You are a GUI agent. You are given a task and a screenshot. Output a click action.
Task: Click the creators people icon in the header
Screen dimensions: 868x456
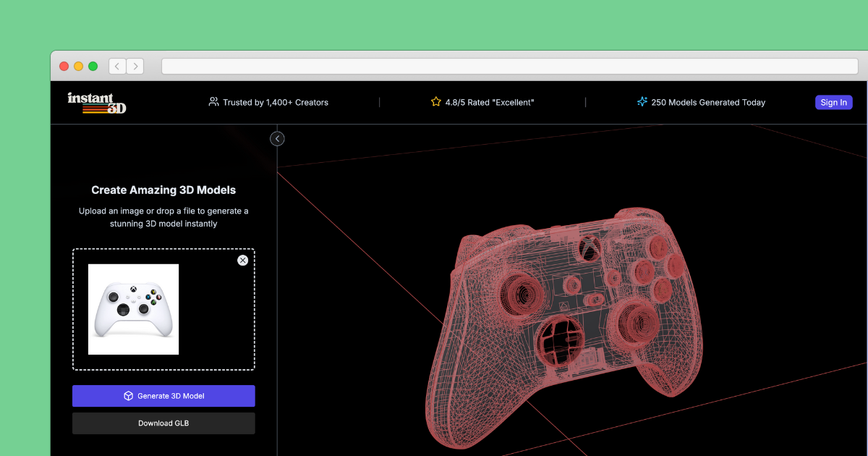pos(213,102)
